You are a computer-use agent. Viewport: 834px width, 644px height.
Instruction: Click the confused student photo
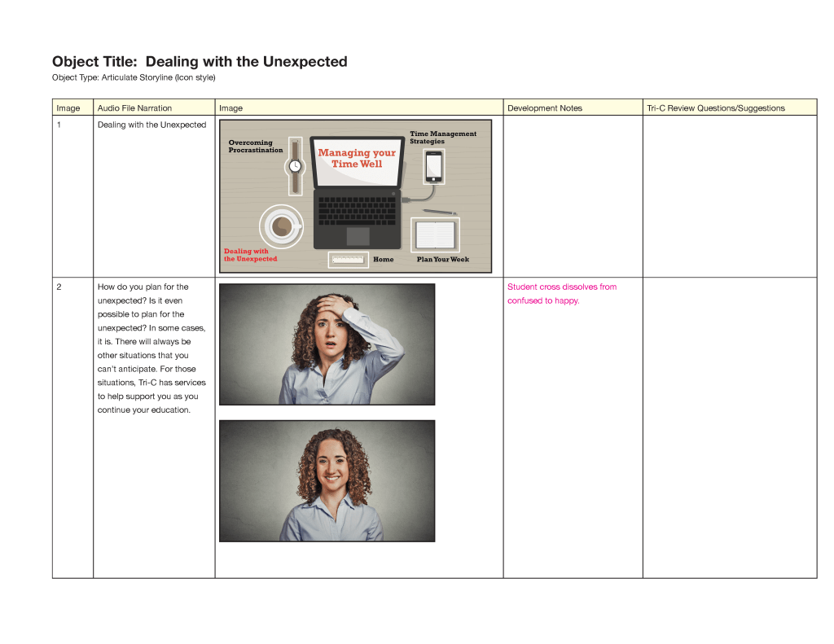tap(327, 344)
